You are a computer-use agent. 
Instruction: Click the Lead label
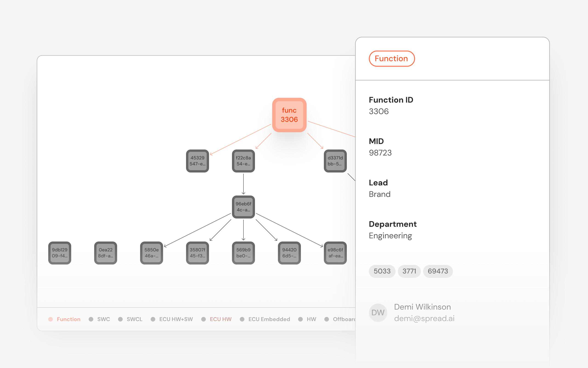pyautogui.click(x=378, y=183)
